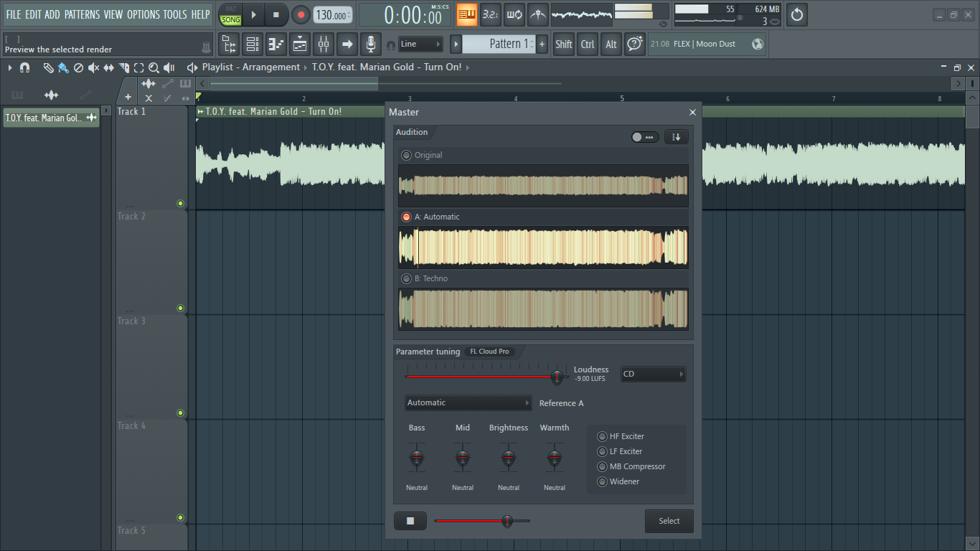
Task: Click the Select button in Master dialog
Action: click(669, 521)
